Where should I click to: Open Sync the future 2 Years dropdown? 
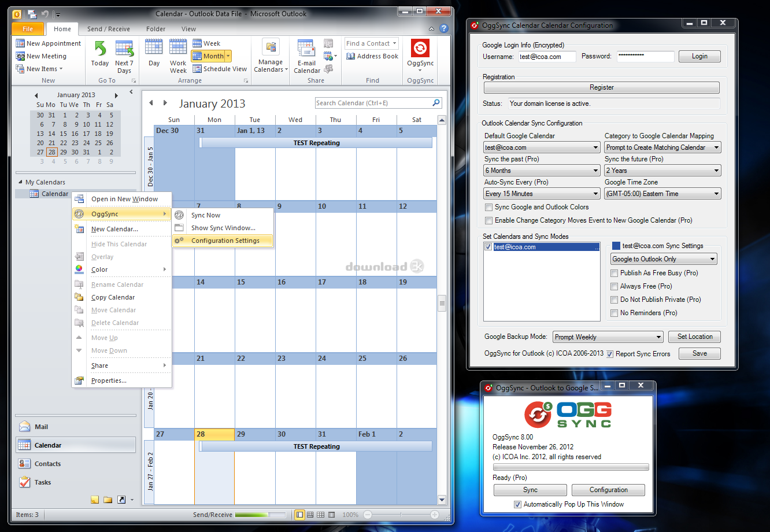(x=663, y=171)
